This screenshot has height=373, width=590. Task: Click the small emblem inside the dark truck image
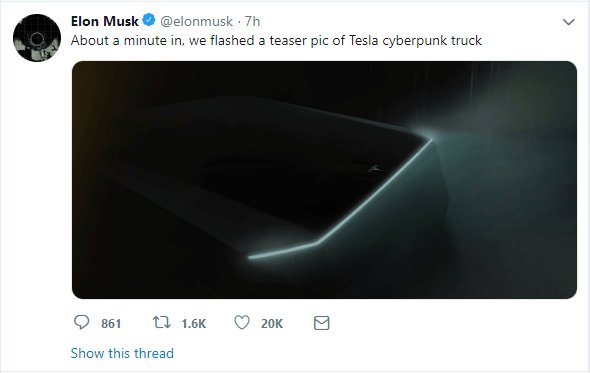[x=375, y=169]
